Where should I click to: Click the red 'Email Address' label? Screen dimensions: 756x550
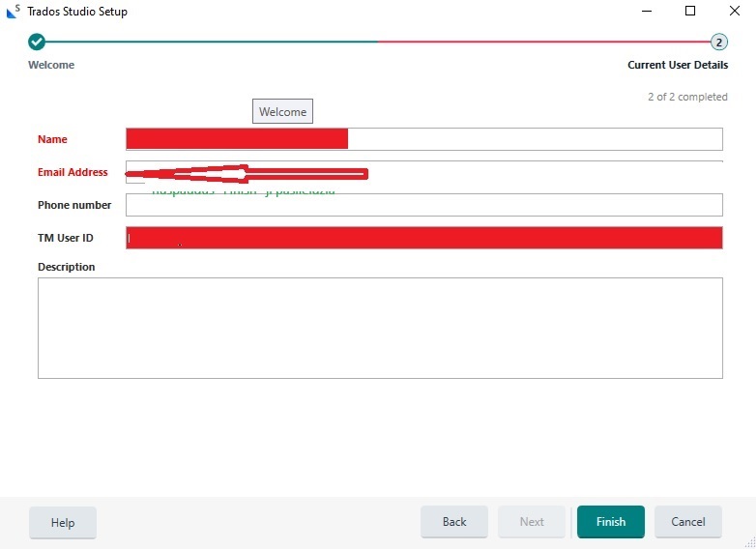point(73,172)
